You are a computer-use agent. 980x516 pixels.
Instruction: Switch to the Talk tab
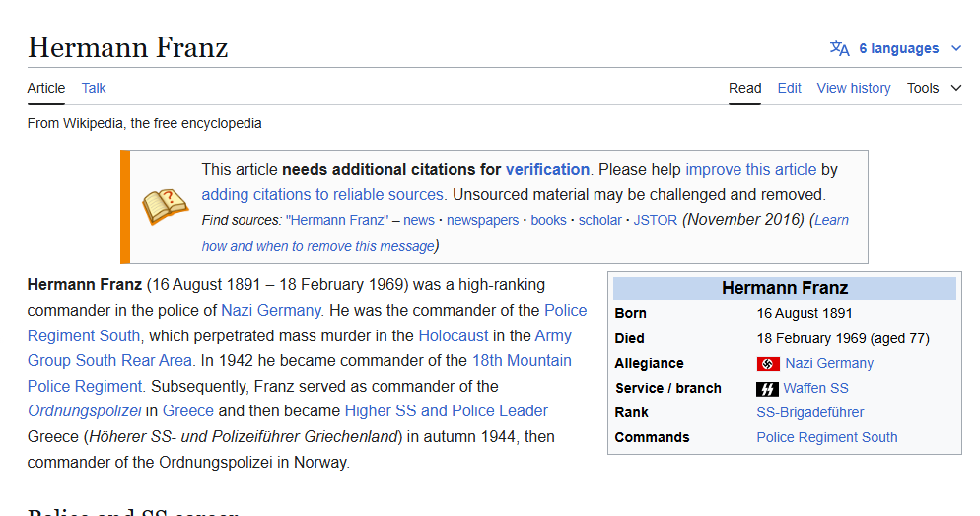(94, 88)
